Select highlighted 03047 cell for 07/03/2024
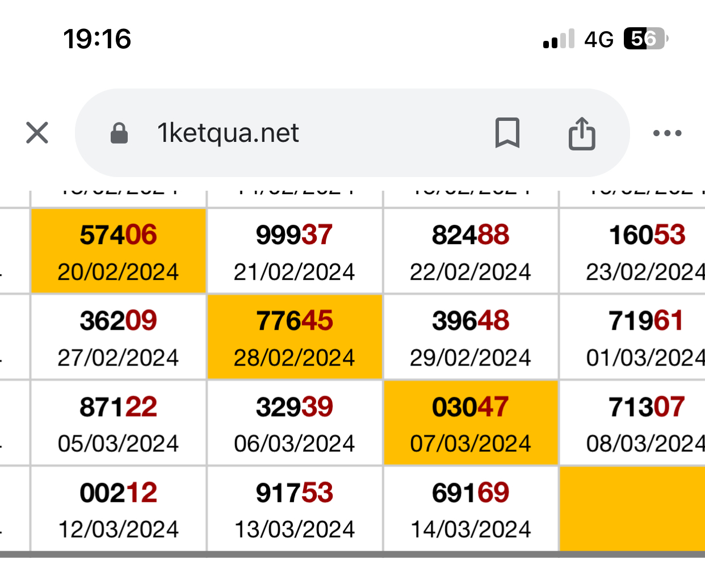This screenshot has height=588, width=705. click(x=471, y=423)
